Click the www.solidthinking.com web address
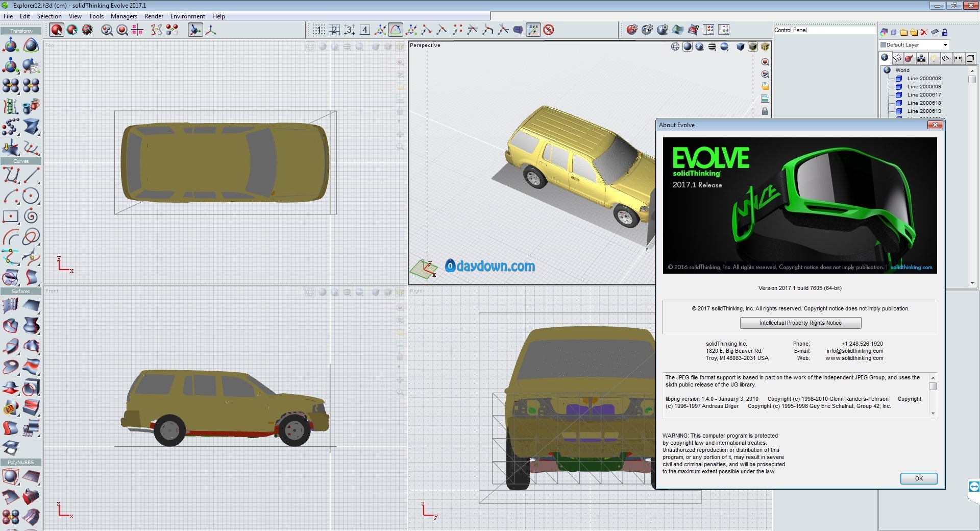The width and height of the screenshot is (980, 531). tap(854, 358)
